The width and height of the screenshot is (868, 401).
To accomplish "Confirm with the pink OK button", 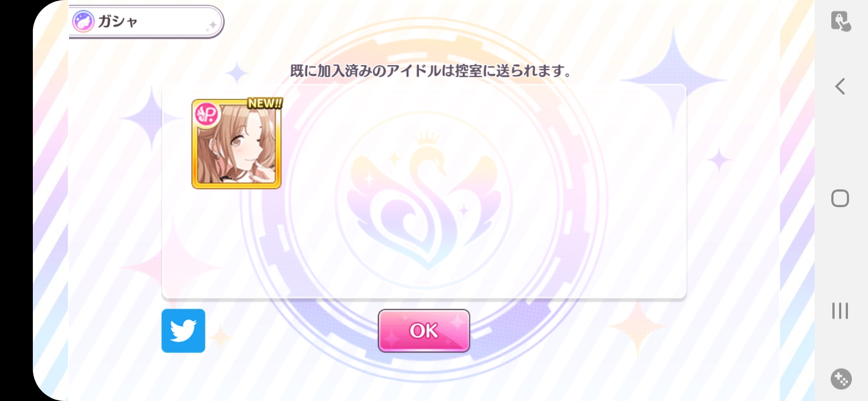I will (x=424, y=331).
